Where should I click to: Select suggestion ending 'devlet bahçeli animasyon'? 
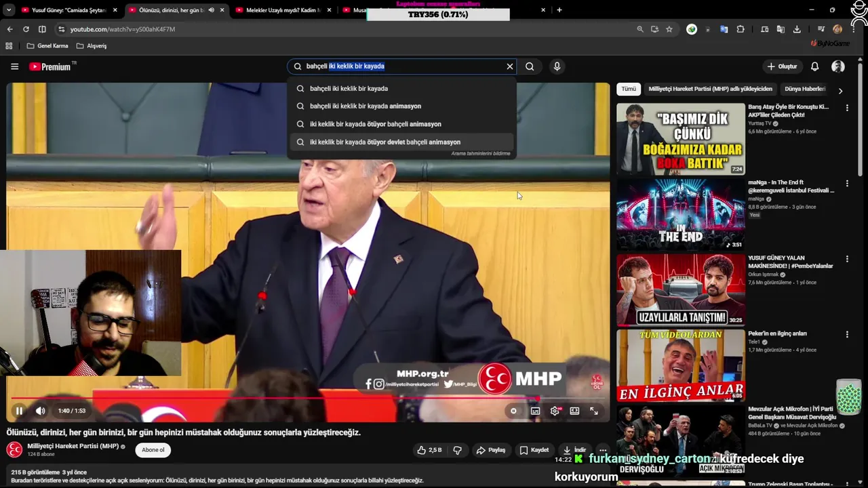tap(401, 142)
